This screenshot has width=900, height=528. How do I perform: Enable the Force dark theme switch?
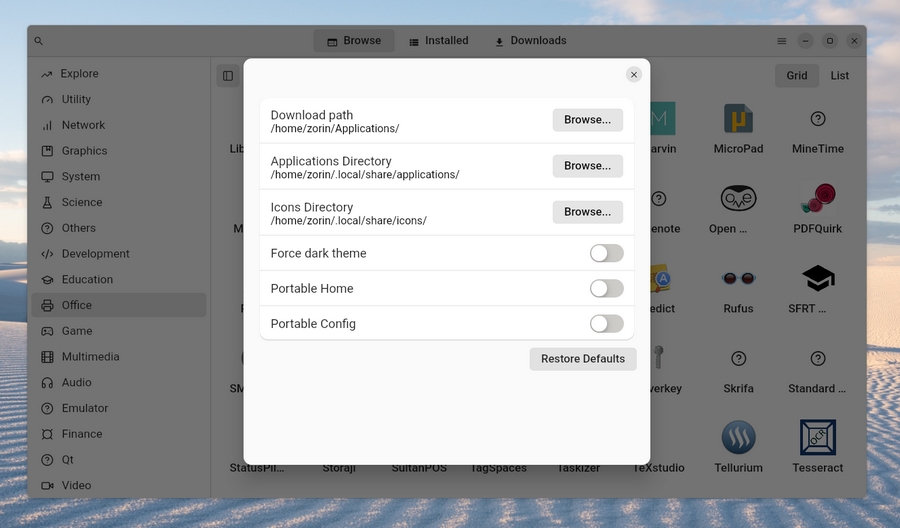[606, 253]
